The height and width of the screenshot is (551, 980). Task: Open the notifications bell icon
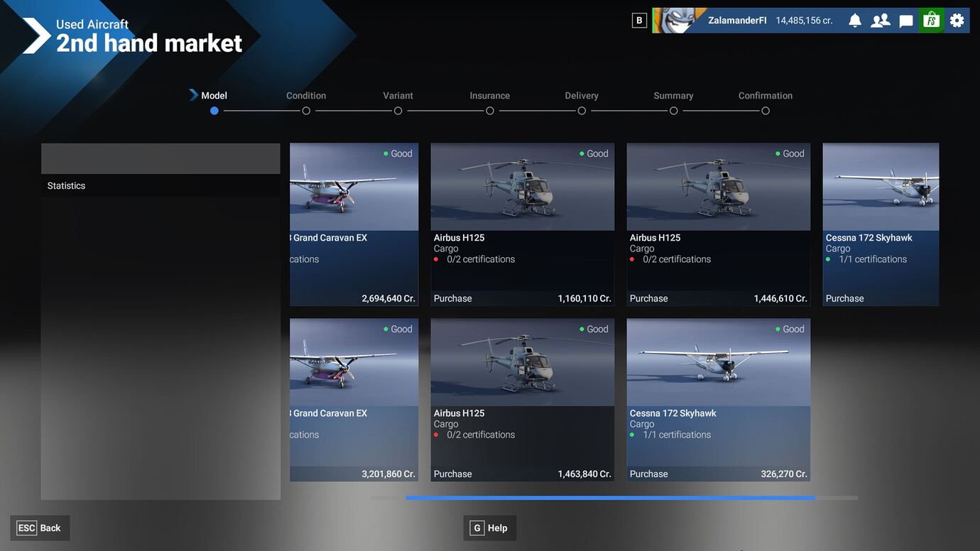855,21
